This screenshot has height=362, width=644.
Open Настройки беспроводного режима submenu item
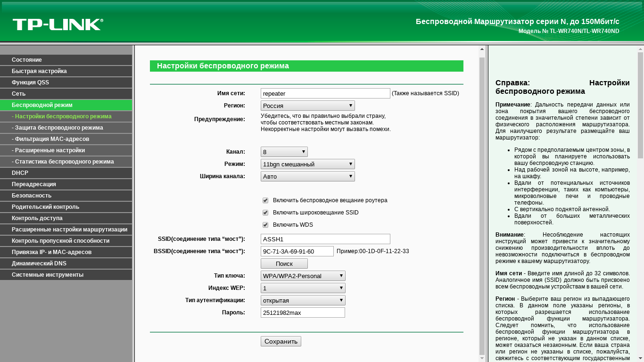click(66, 116)
